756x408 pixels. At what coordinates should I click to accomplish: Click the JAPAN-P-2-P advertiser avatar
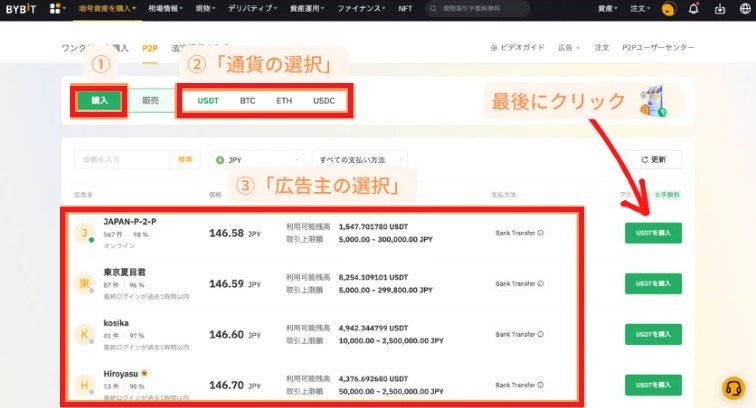pos(84,233)
